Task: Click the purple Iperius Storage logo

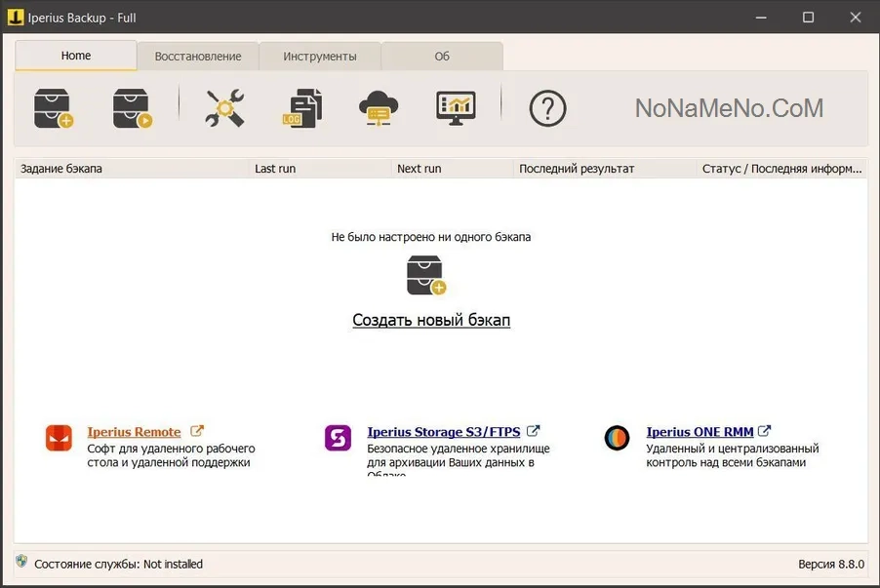Action: [x=338, y=439]
